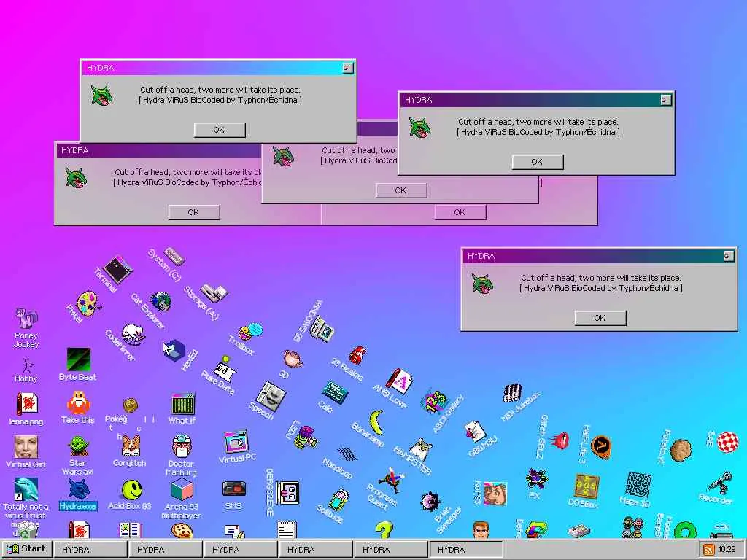Launch the HexEd hexagon icon

click(x=174, y=350)
